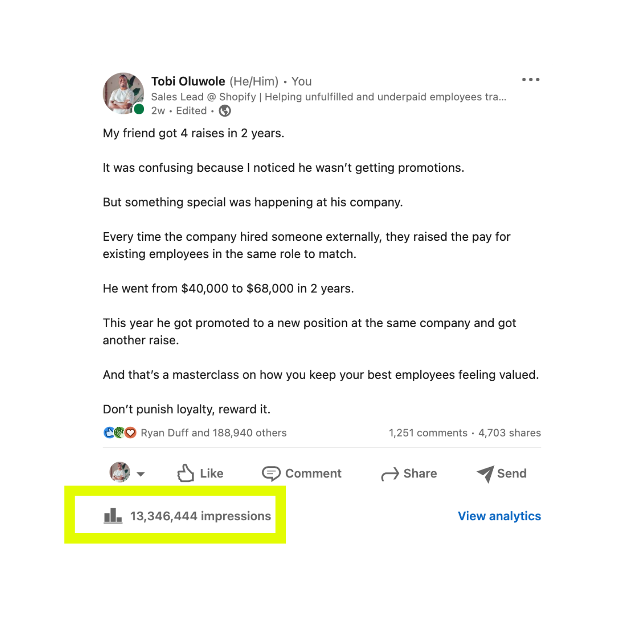Click View analytics link
This screenshot has width=644, height=644.
point(499,516)
